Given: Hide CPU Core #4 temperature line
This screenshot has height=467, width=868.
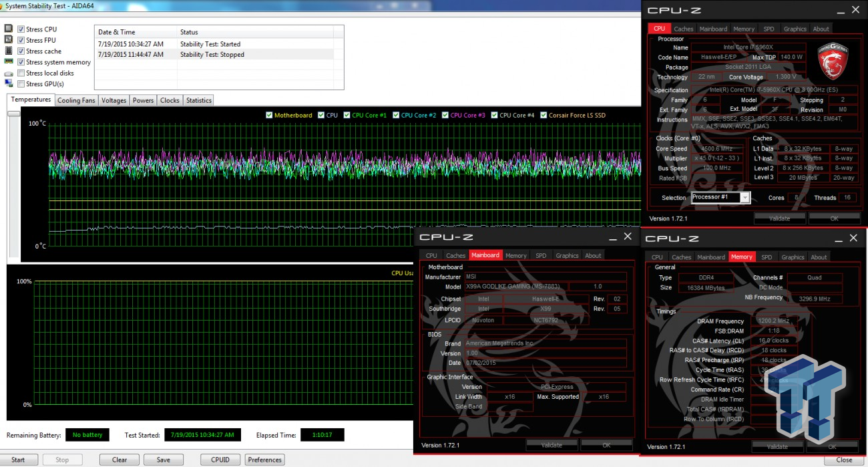Looking at the screenshot, I should [x=495, y=115].
